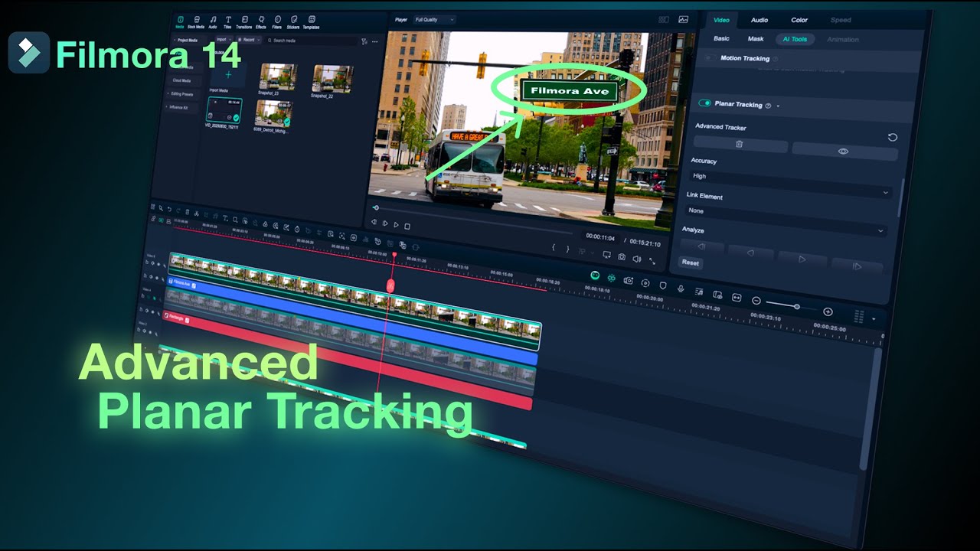
Task: Click the scopes chart icon above properties panel
Action: click(683, 19)
